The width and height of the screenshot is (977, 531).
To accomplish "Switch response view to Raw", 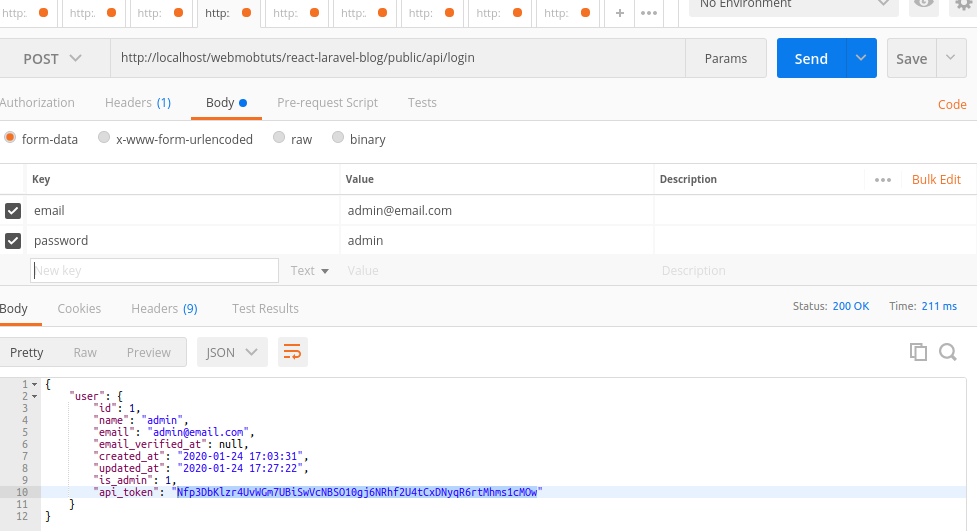I will (x=85, y=353).
